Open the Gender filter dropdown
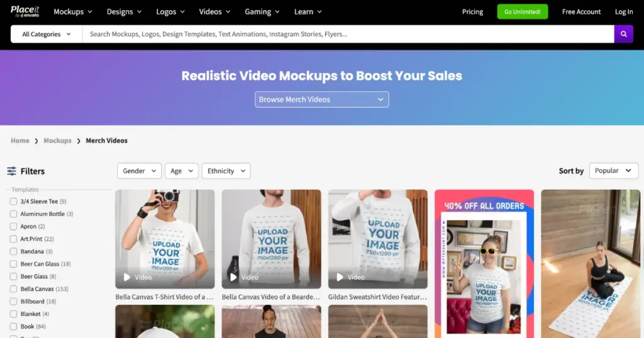The image size is (644, 338). [x=139, y=171]
